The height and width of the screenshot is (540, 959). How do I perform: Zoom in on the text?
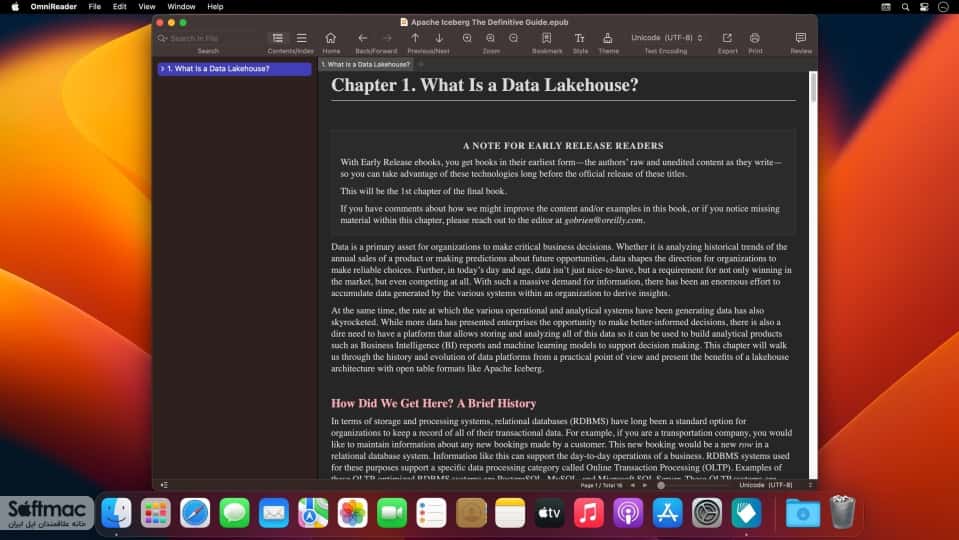pos(467,38)
